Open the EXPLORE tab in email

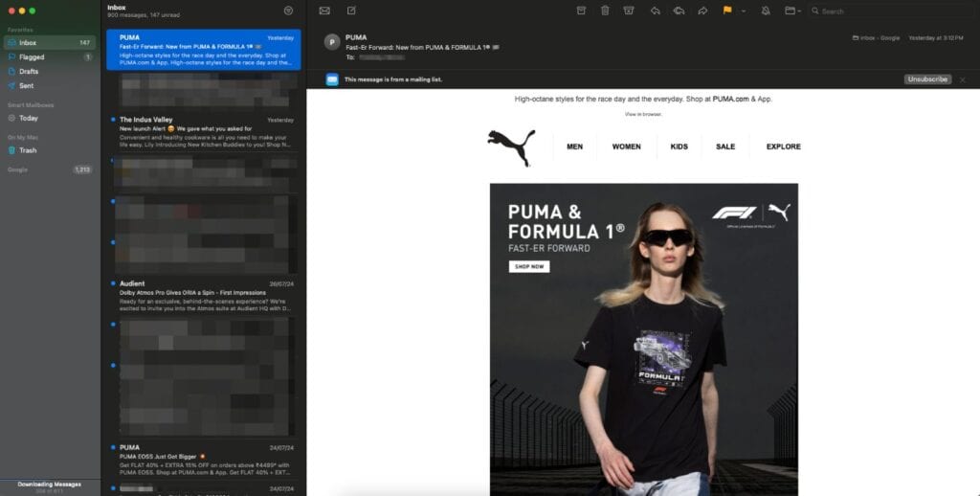point(783,147)
